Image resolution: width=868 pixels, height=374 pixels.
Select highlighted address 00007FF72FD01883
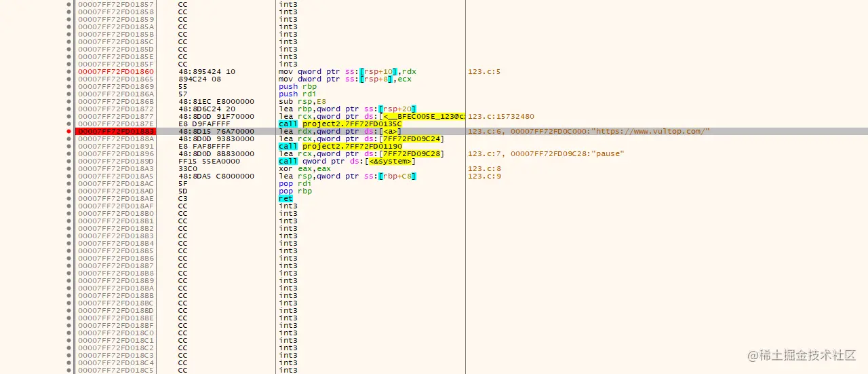pos(116,131)
